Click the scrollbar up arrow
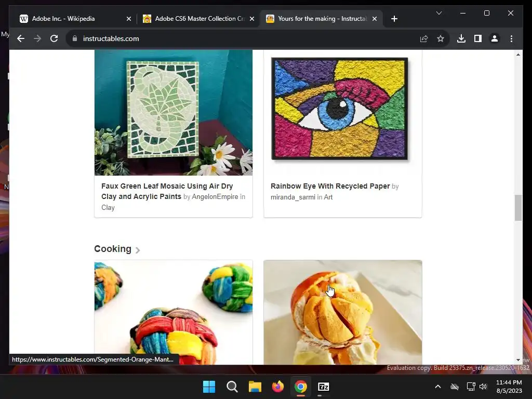Screen dimensions: 532x399 (x=518, y=54)
